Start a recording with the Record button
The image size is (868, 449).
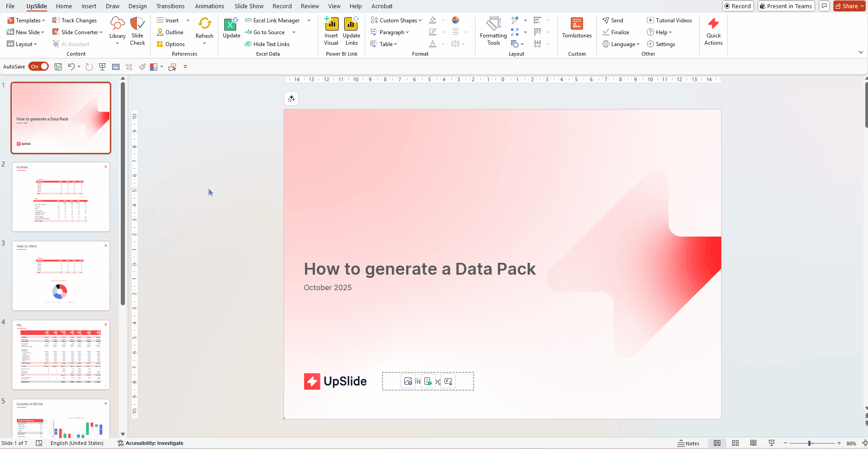click(x=738, y=6)
